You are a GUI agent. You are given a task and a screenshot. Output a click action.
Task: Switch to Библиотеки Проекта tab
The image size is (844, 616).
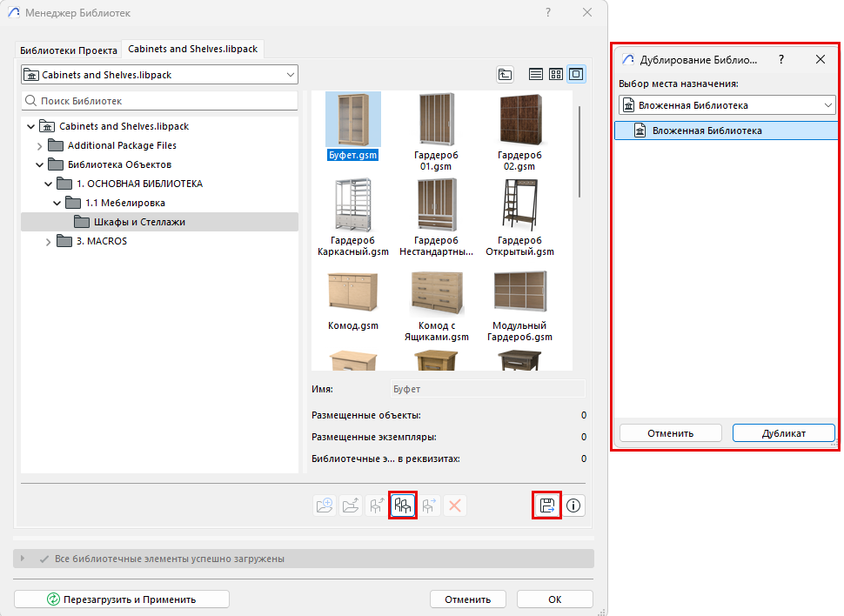69,50
